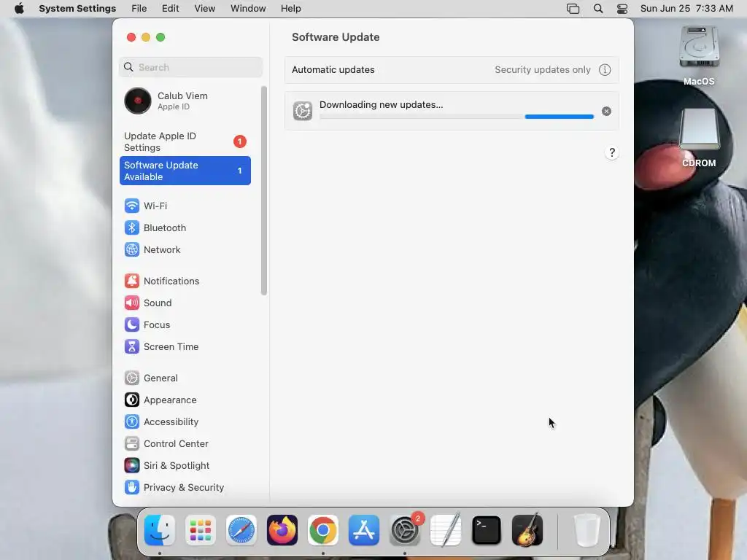Open TextEdit from the Dock
Viewport: 747px width, 560px height.
pyautogui.click(x=446, y=530)
